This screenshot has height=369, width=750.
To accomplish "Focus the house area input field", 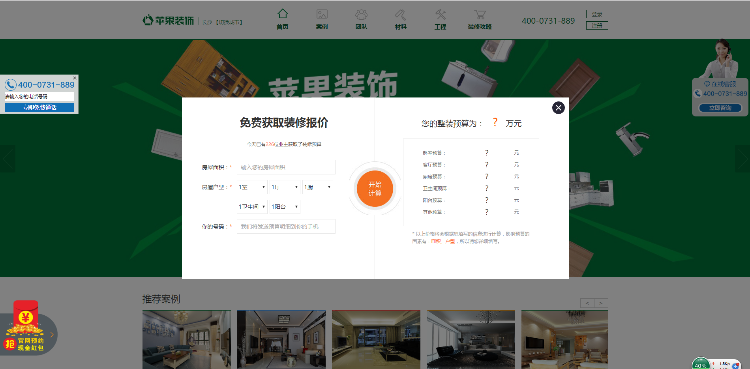I will [x=286, y=168].
